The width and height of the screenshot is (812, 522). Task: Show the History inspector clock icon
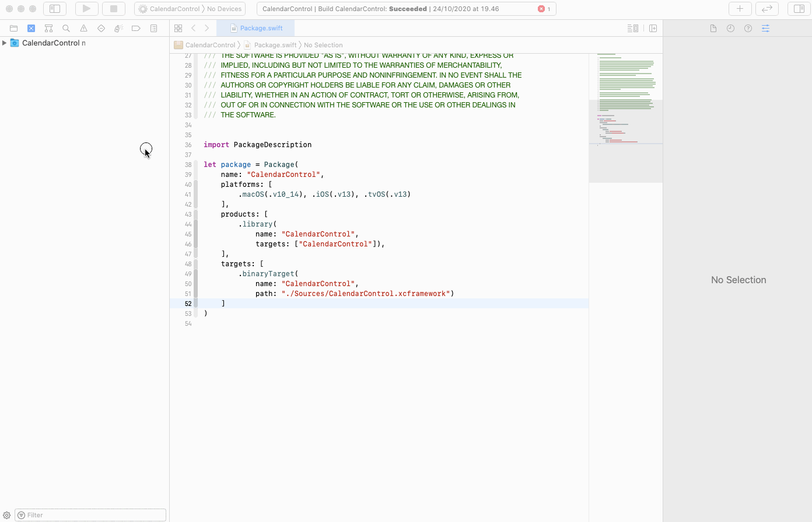[730, 28]
